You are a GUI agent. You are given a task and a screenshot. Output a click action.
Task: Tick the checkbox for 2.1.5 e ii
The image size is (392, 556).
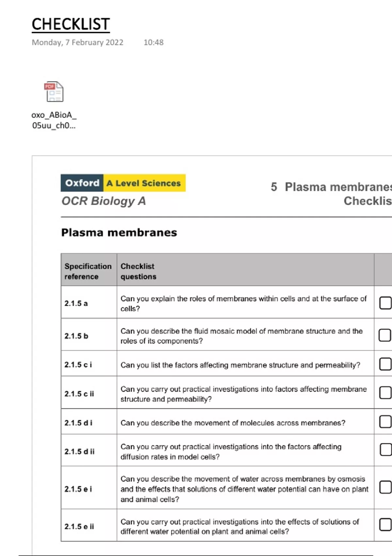385,525
